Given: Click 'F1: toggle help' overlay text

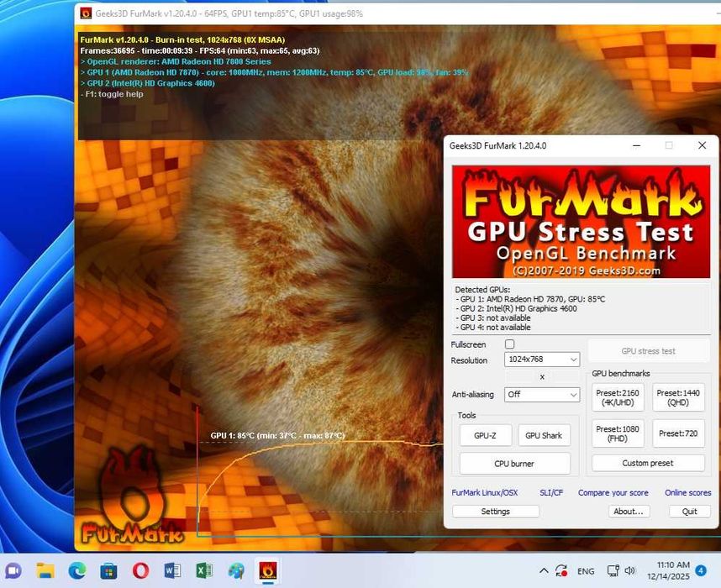Looking at the screenshot, I should click(x=112, y=94).
